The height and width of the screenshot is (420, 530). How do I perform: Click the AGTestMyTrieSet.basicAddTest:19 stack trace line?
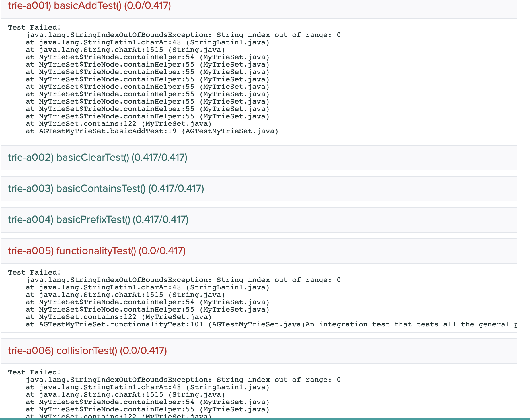pyautogui.click(x=152, y=131)
